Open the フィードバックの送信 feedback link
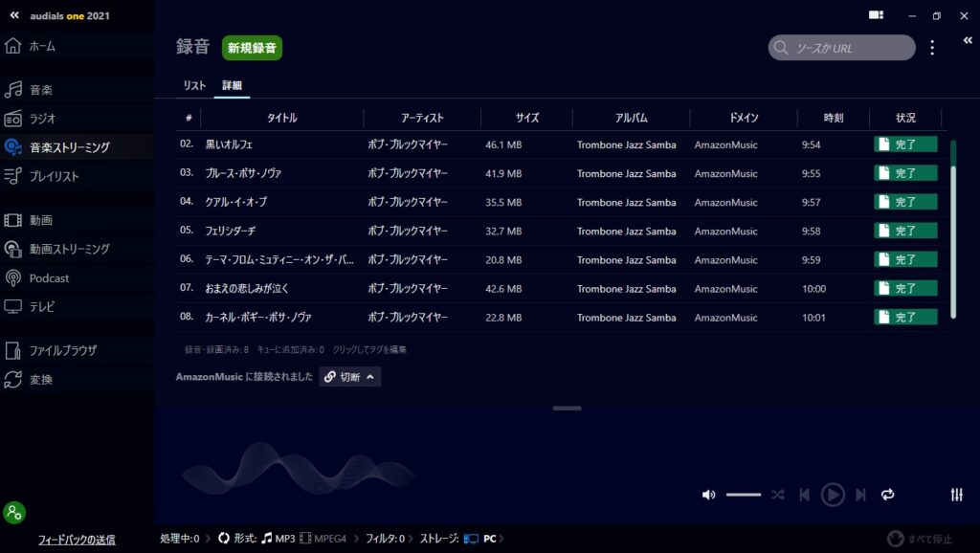The height and width of the screenshot is (553, 980). 77,540
